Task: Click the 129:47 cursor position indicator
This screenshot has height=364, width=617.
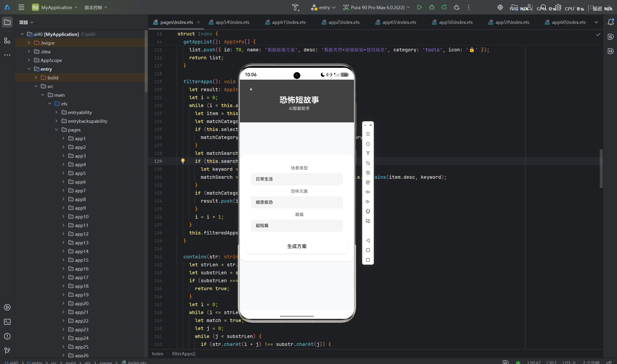Action: pyautogui.click(x=534, y=362)
